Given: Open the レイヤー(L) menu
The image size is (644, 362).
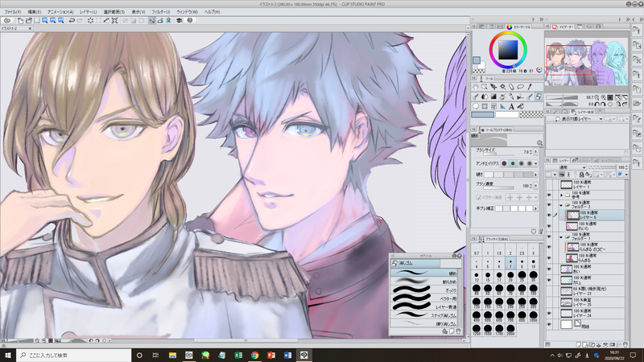Looking at the screenshot, I should coord(89,12).
